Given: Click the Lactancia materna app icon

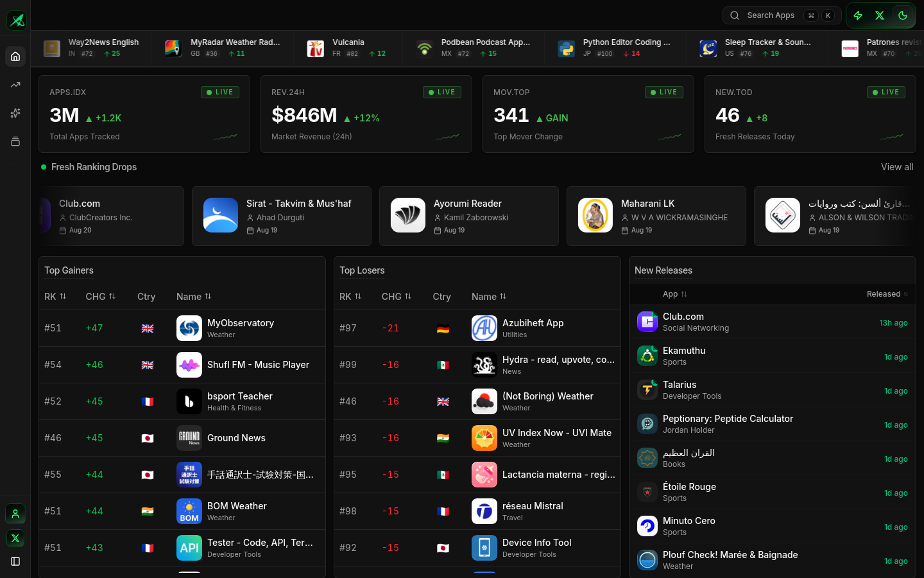Looking at the screenshot, I should (484, 475).
